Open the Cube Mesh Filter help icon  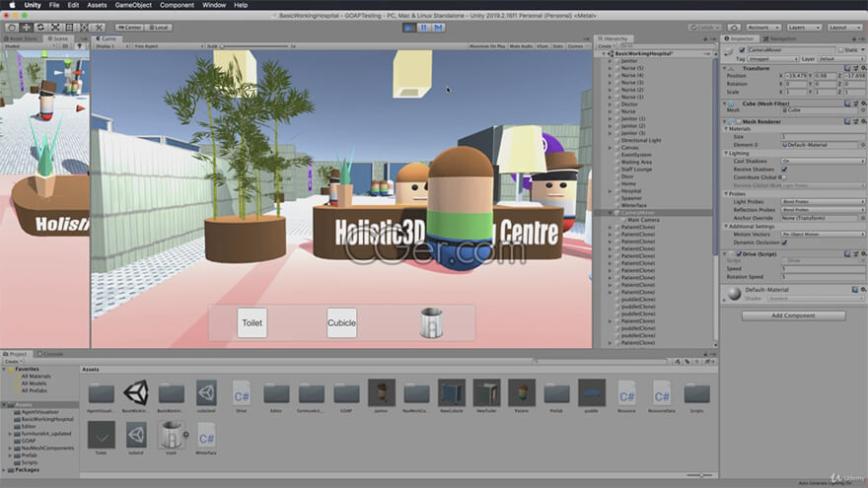click(847, 104)
